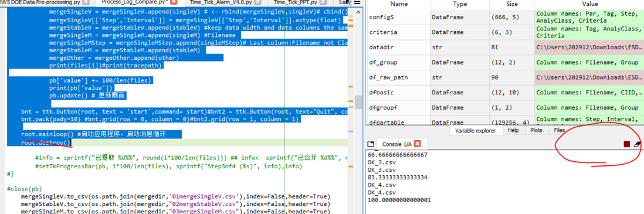Open the console tabs browse icon

(x=370, y=144)
